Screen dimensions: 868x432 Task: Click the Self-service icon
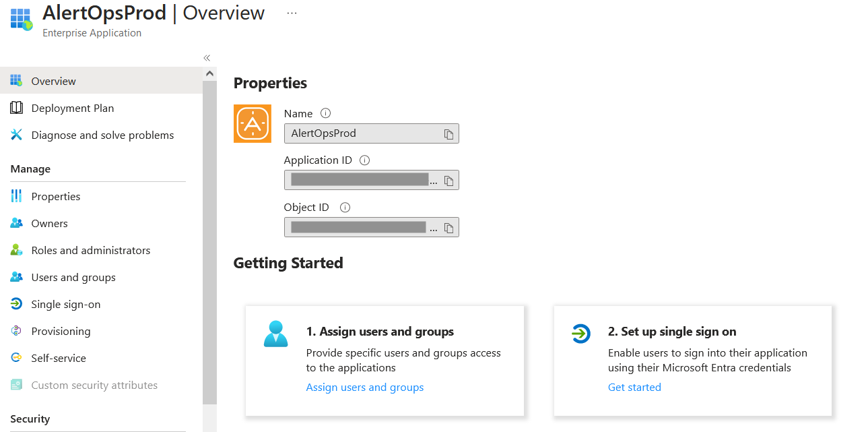coord(16,358)
